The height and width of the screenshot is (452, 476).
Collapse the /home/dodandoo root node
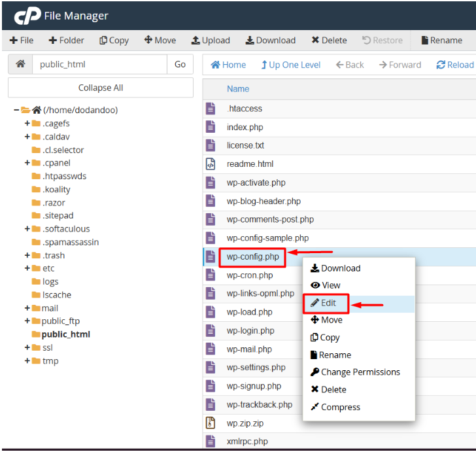tap(16, 110)
